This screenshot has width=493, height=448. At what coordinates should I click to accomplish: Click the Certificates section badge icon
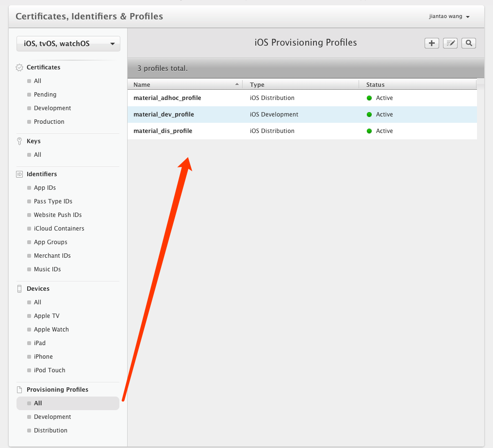coord(19,67)
